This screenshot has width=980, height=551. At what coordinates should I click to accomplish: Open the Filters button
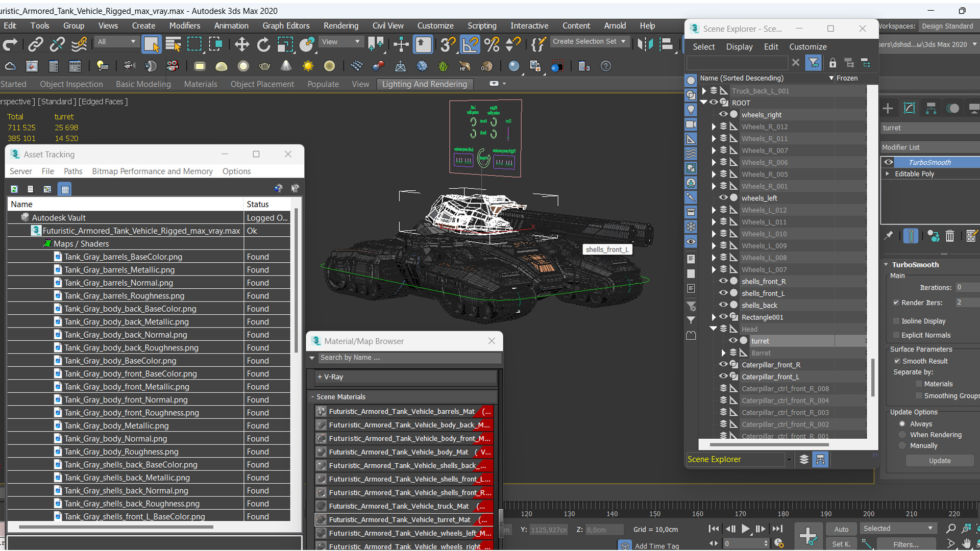click(906, 544)
